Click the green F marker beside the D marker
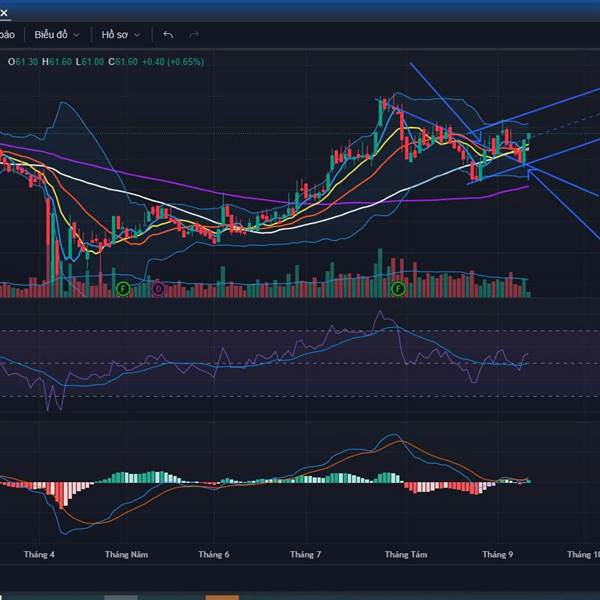The height and width of the screenshot is (600, 600). coord(124,289)
